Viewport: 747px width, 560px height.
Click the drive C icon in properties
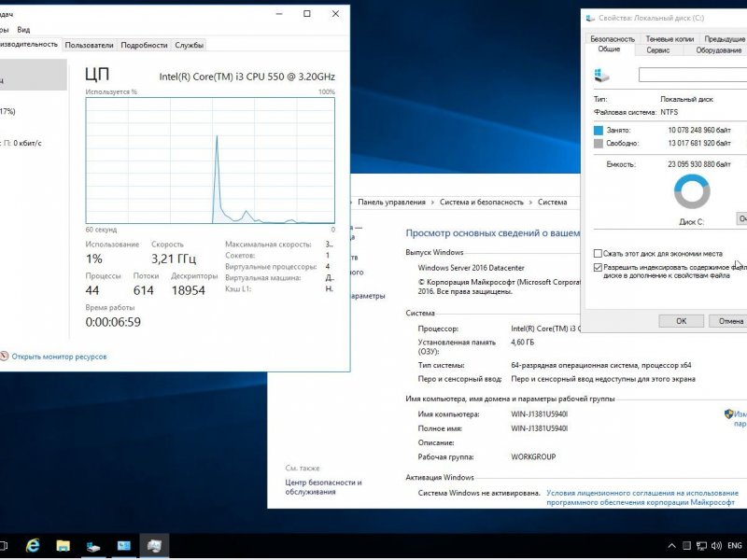coord(601,75)
